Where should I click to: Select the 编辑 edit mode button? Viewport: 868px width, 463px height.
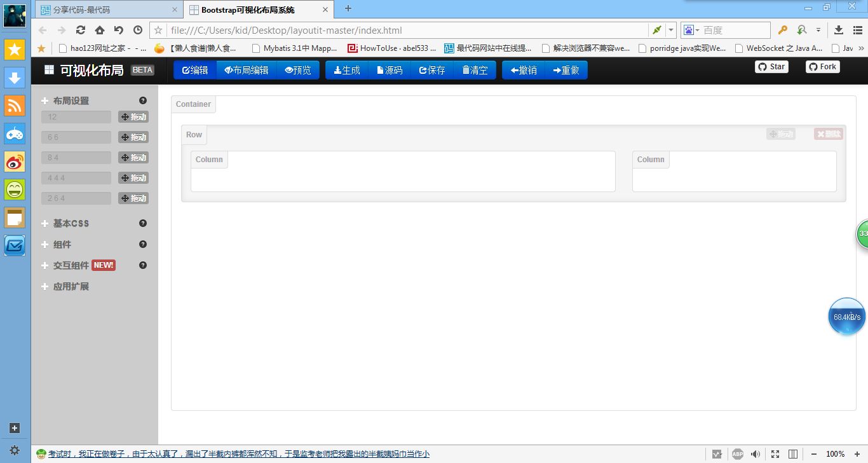click(x=195, y=70)
